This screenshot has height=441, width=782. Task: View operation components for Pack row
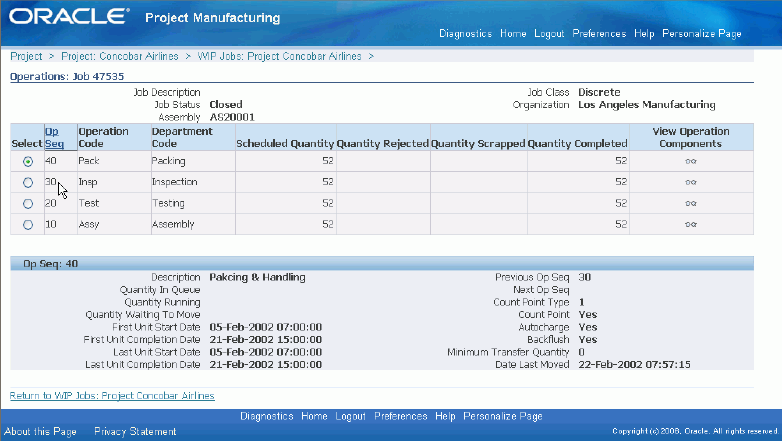(x=691, y=161)
